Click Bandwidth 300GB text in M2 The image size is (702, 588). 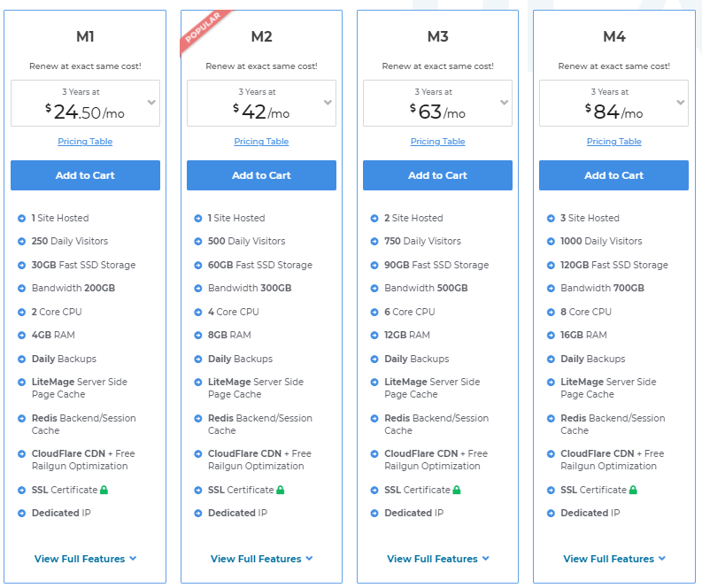(250, 288)
